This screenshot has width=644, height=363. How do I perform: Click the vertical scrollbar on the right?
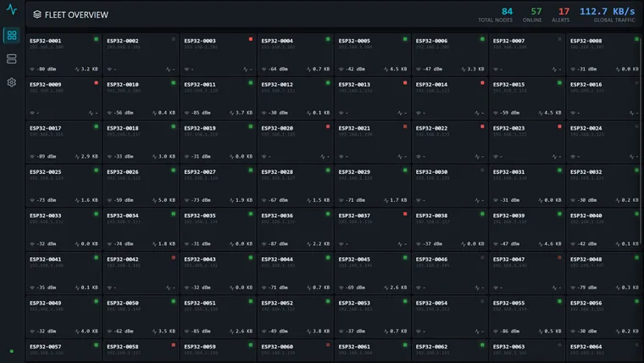[x=641, y=140]
